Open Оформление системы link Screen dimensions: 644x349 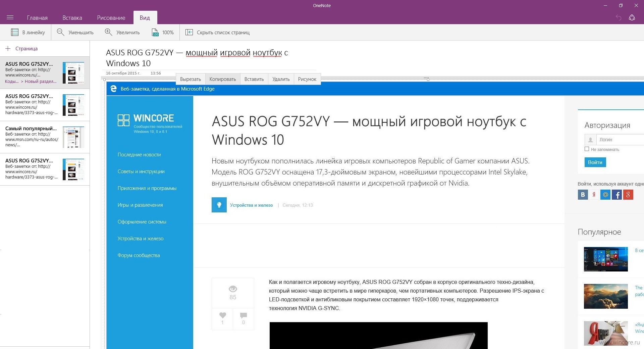[x=142, y=222]
